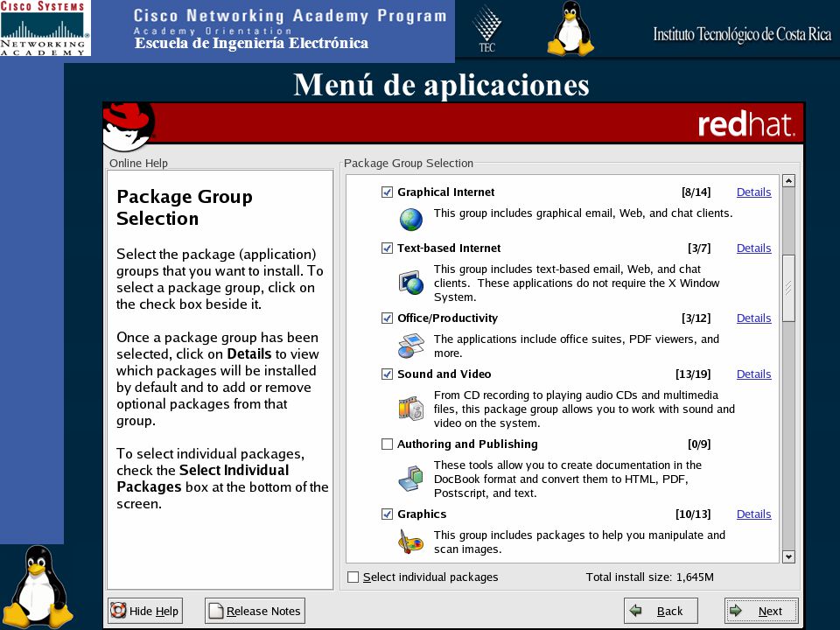Click the Tux penguin in the header

[570, 28]
